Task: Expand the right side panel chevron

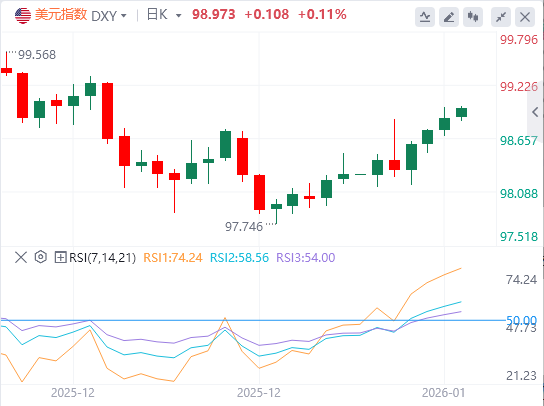Action: click(535, 112)
